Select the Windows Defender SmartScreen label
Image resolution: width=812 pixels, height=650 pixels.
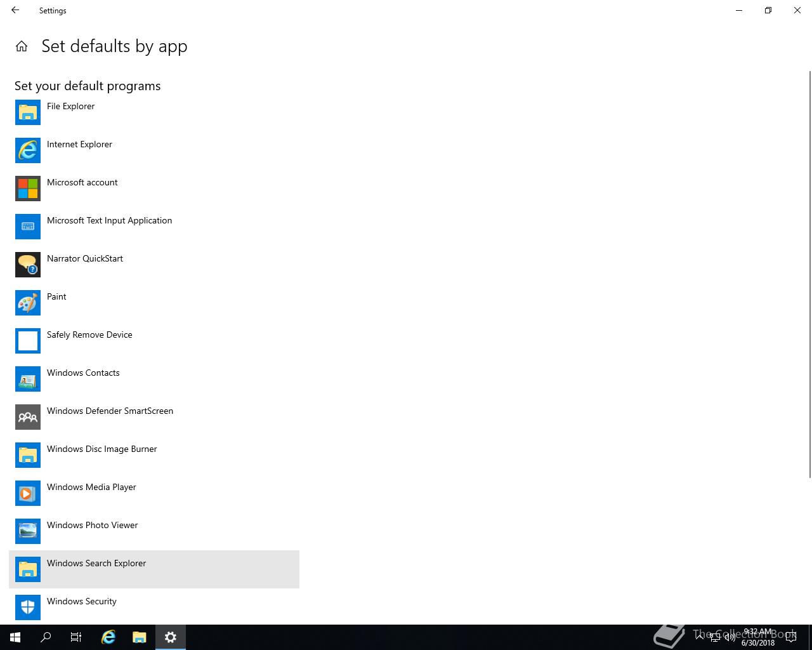click(x=110, y=411)
